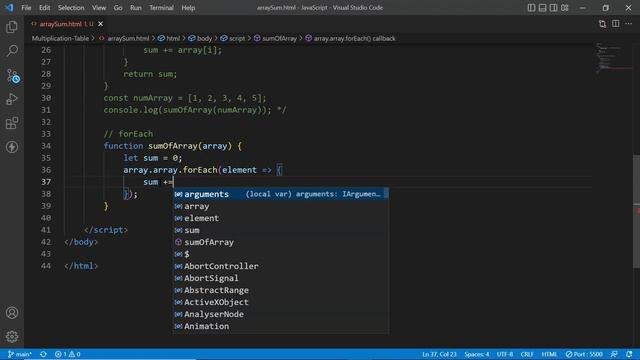Open the Explorer view in activity bar
The width and height of the screenshot is (640, 360).
[x=12, y=27]
